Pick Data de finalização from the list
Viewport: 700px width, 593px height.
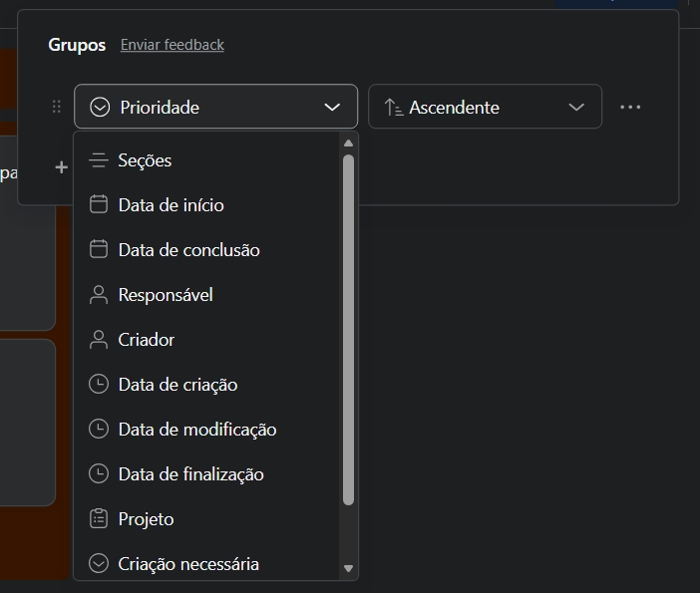(x=190, y=473)
